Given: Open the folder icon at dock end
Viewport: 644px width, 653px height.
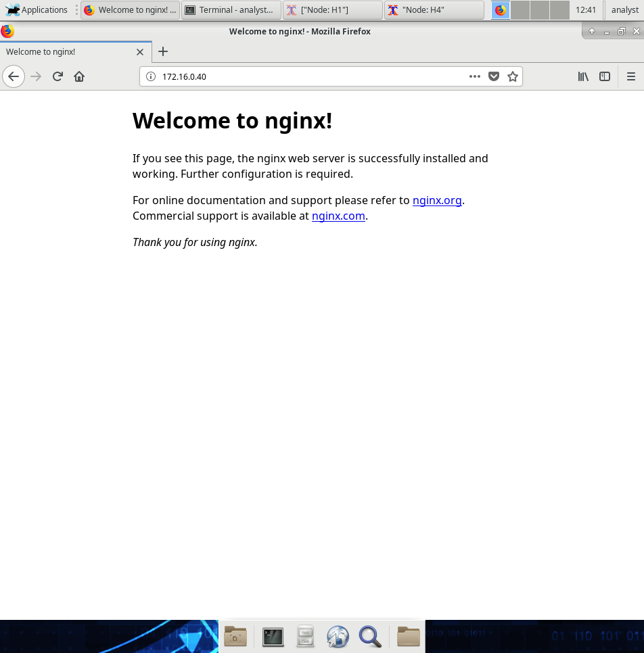Looking at the screenshot, I should pos(408,636).
